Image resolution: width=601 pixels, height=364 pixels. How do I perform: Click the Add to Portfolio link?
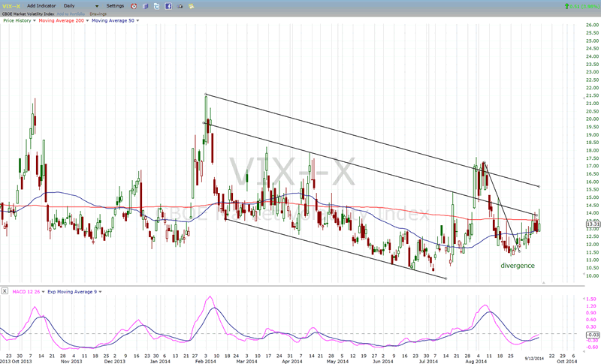71,14
